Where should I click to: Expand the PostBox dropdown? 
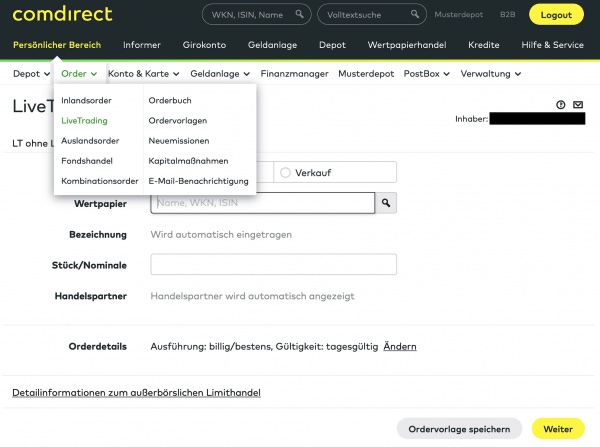(x=427, y=74)
